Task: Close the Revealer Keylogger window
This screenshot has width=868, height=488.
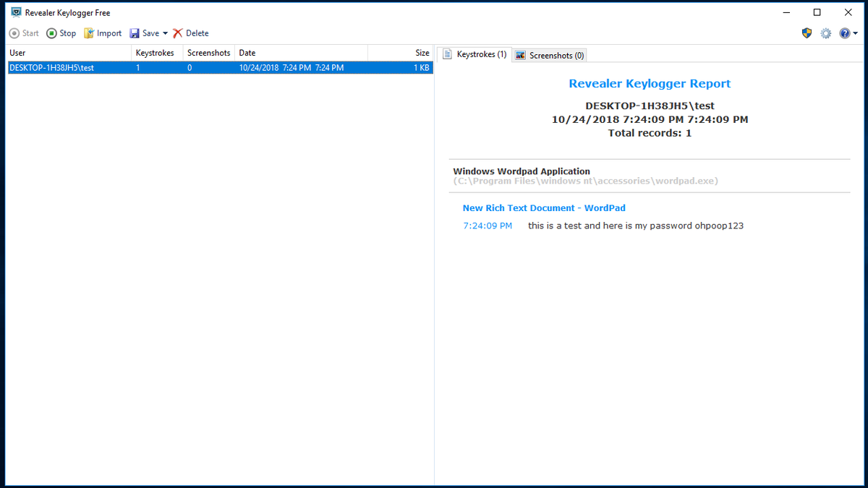Action: tap(849, 12)
